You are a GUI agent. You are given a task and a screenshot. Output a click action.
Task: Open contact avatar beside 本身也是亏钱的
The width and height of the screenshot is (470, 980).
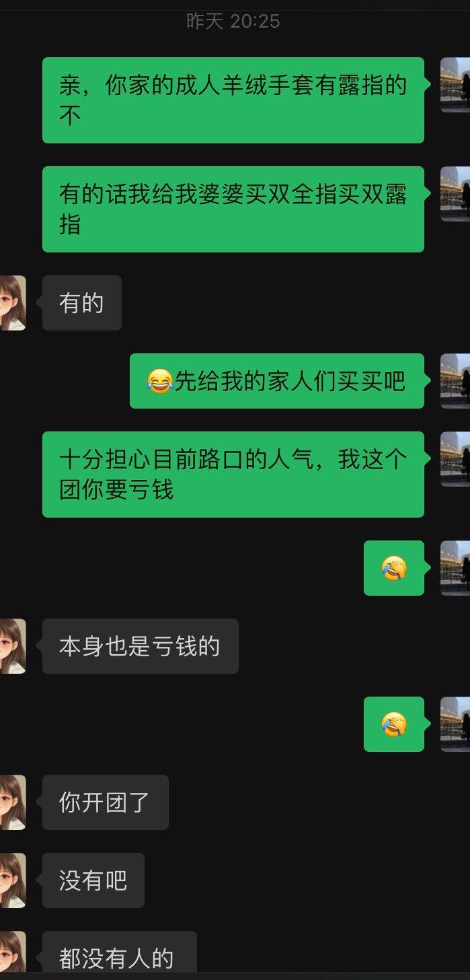point(13,646)
